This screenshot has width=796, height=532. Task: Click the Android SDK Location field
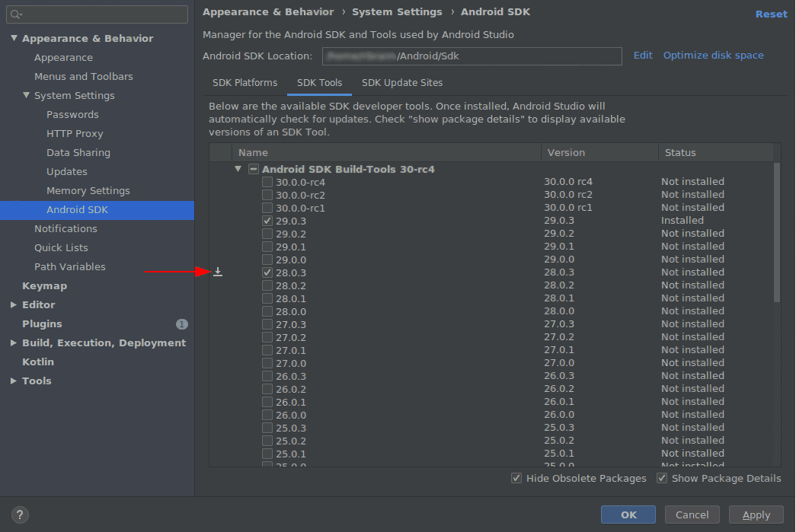(x=471, y=56)
